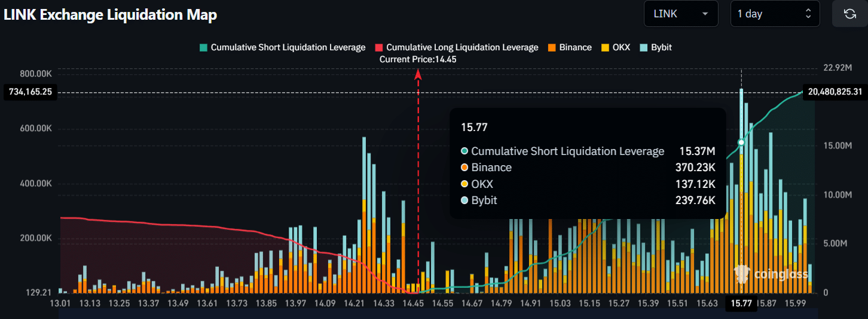
Task: Click the 600.00K left axis label
Action: pyautogui.click(x=36, y=128)
